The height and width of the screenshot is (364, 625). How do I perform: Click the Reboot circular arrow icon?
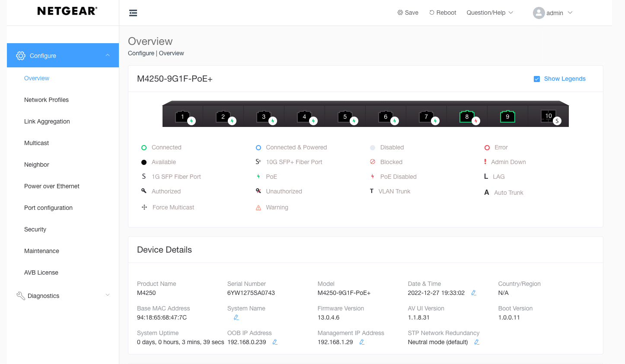coord(432,13)
